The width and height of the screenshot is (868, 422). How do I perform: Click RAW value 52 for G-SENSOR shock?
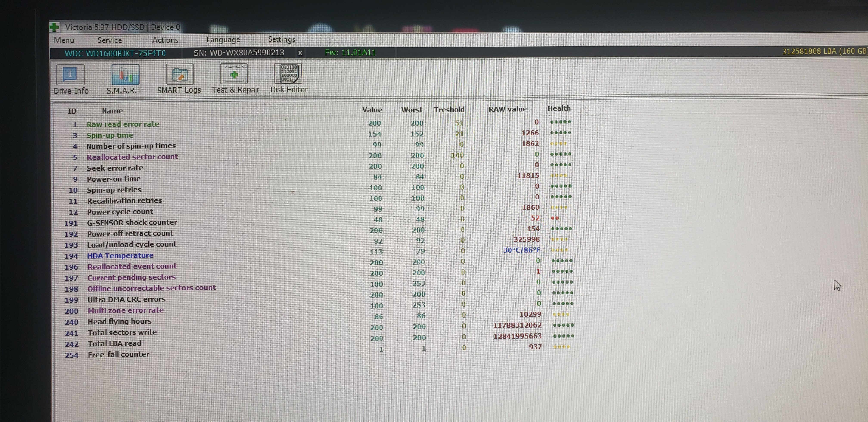click(535, 218)
